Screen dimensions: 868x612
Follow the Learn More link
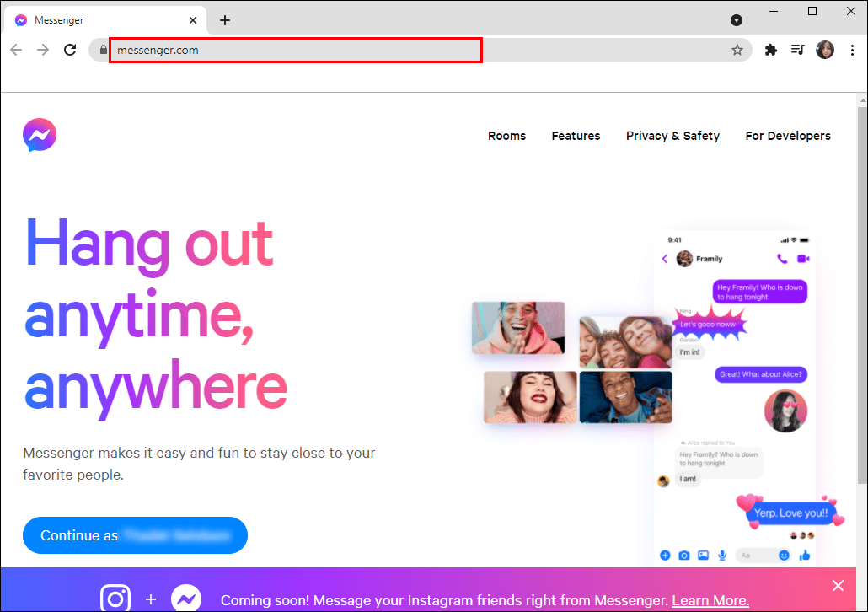(x=710, y=600)
